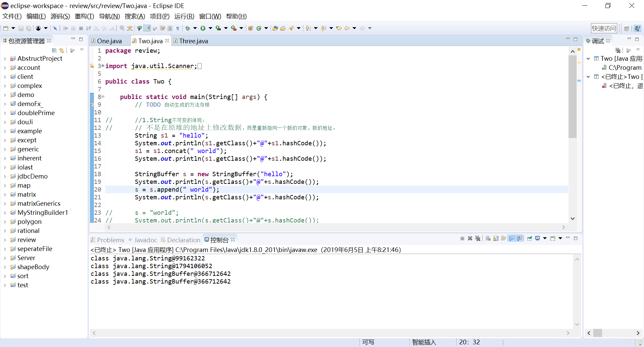Click the green Run icon
Screen dimensions: 644x347
tap(203, 28)
